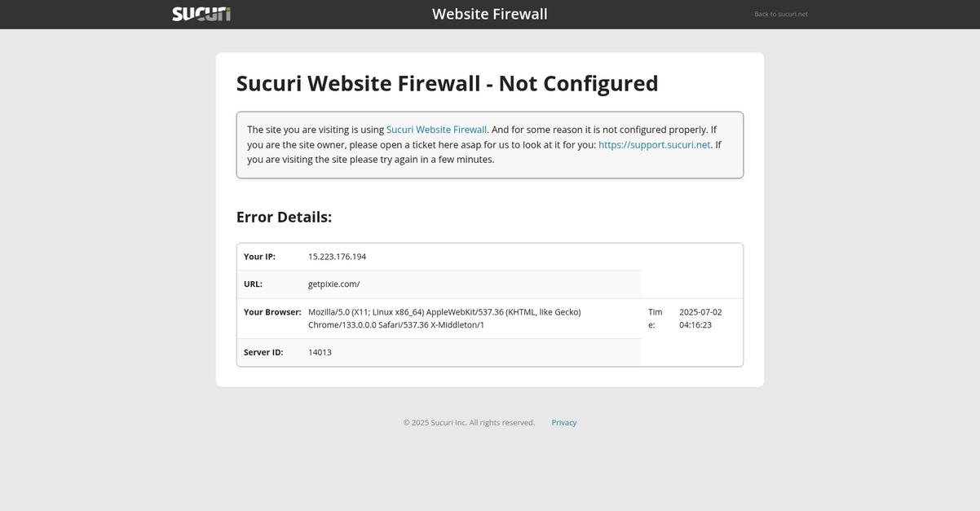Click the Server ID value 14013

click(320, 352)
